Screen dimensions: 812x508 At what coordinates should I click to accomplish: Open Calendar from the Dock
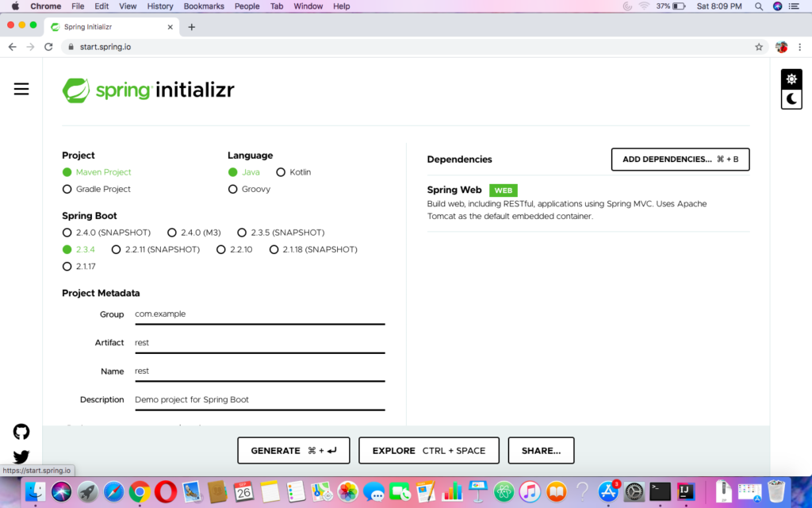tap(243, 491)
